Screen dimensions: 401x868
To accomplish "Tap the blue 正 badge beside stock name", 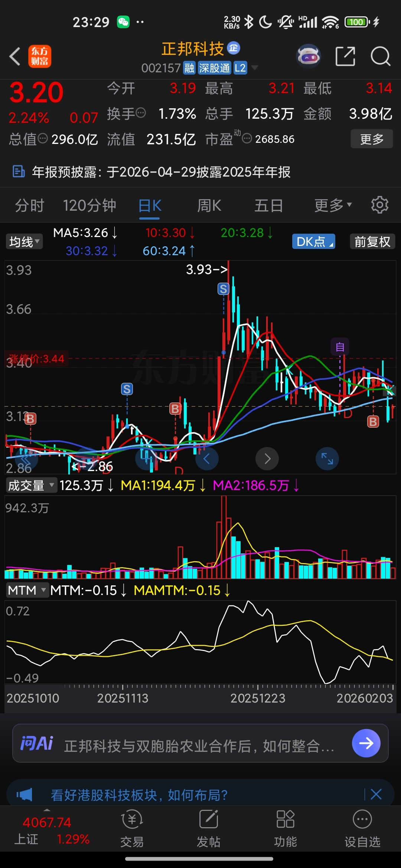I will [x=234, y=48].
